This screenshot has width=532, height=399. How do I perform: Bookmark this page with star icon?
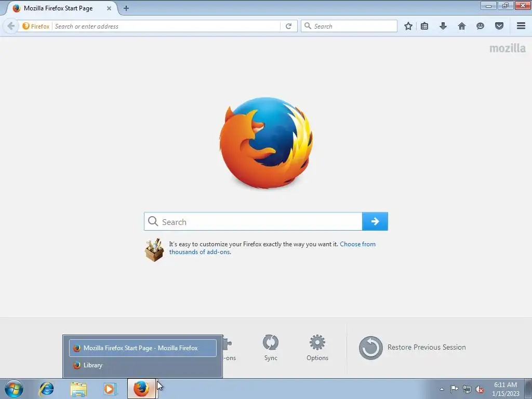[408, 26]
